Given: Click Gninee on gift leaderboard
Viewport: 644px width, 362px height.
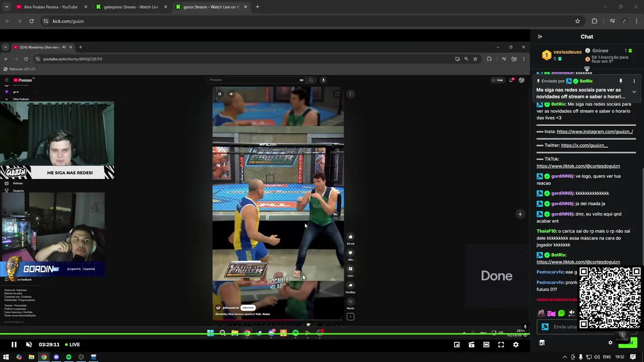Looking at the screenshot, I should pyautogui.click(x=600, y=51).
